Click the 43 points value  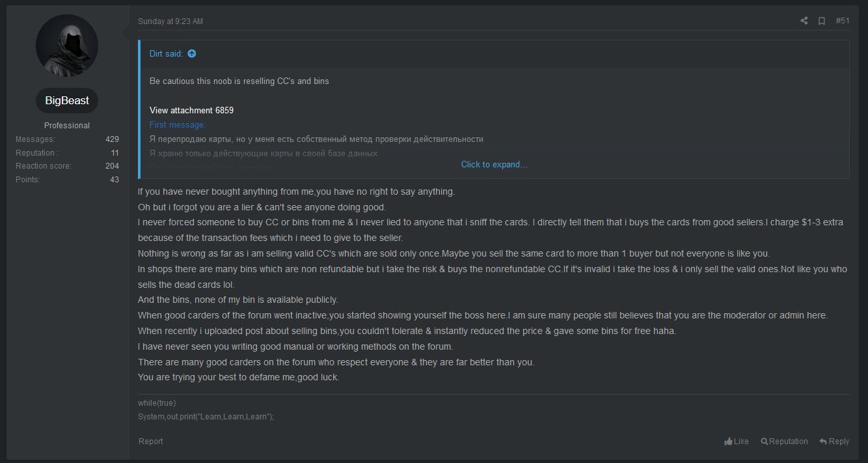[115, 180]
